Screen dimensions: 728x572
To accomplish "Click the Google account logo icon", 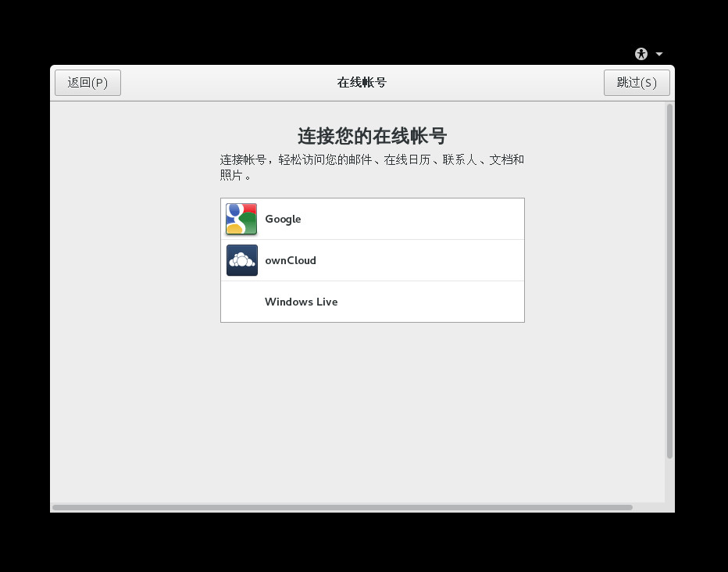I will tap(241, 220).
